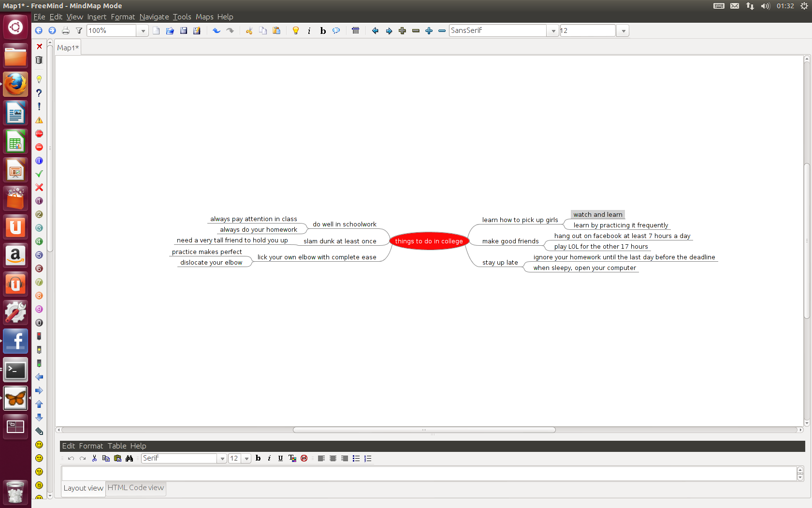Click the binoculars find icon in note editor
812x508 pixels.
(x=129, y=458)
